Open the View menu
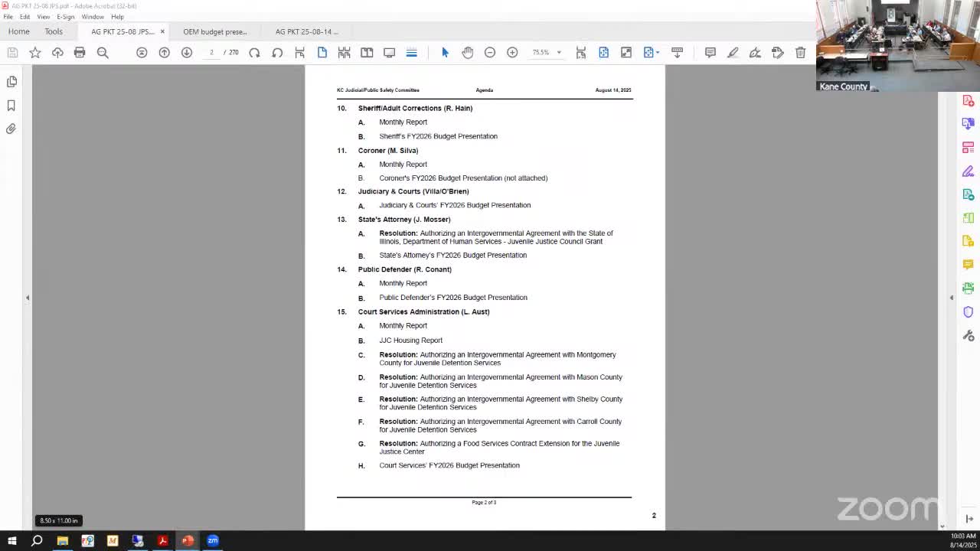Screen dimensions: 980x551 (44, 16)
